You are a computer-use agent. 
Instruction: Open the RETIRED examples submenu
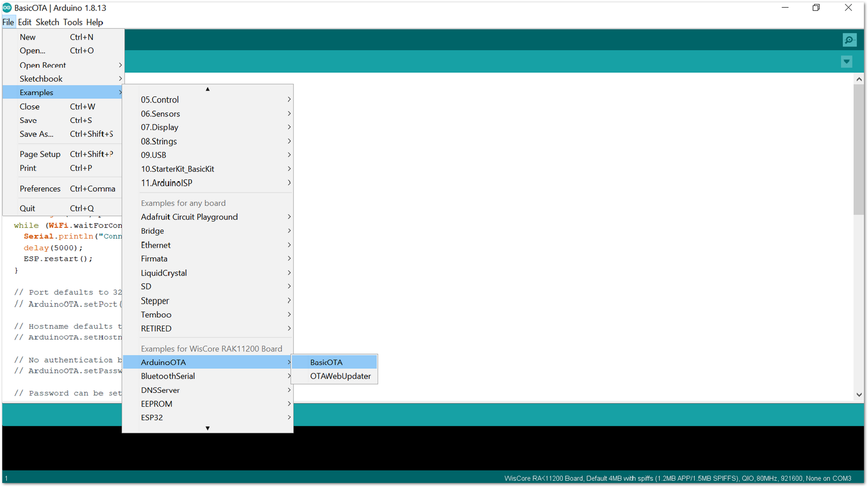tap(208, 328)
